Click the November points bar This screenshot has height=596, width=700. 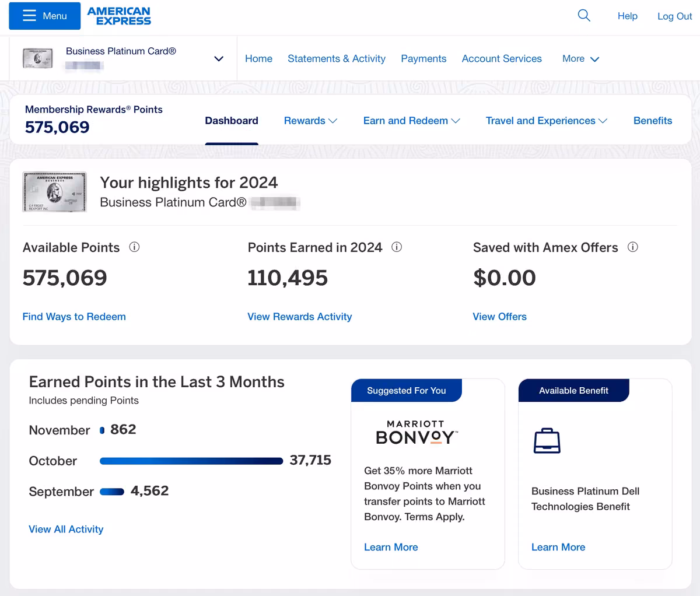tap(102, 430)
